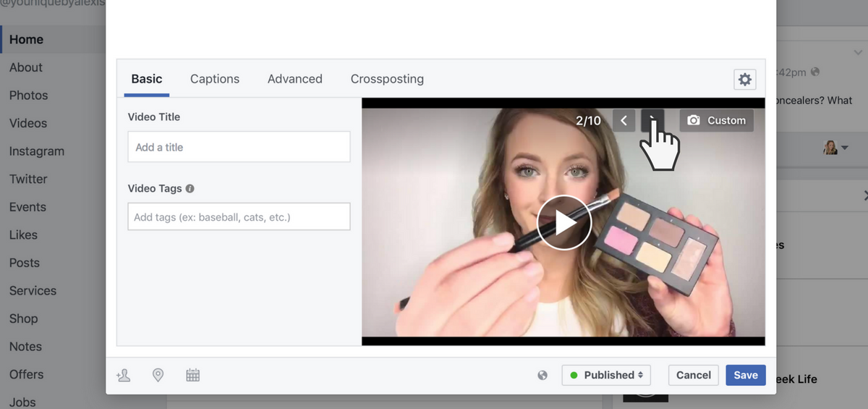
Task: Click the settings gear icon
Action: click(744, 80)
